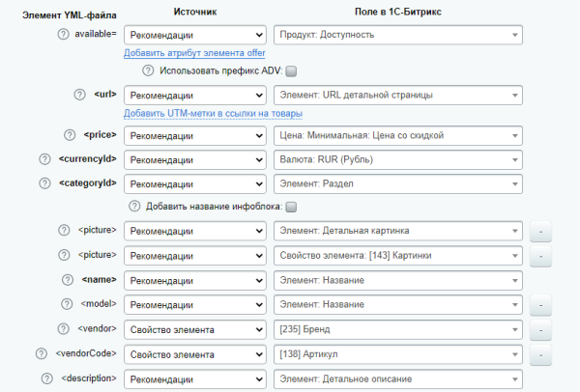
Task: Open Свойство элемента source dropdown for <vendor>
Action: 195,329
